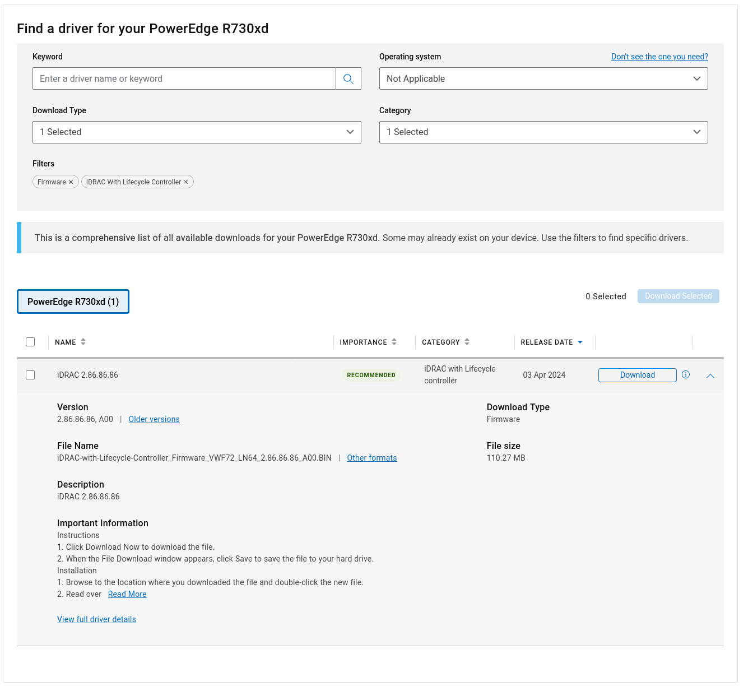Open the info icon for iDRAC 2.86.86.86
The image size is (753, 700).
coord(686,375)
